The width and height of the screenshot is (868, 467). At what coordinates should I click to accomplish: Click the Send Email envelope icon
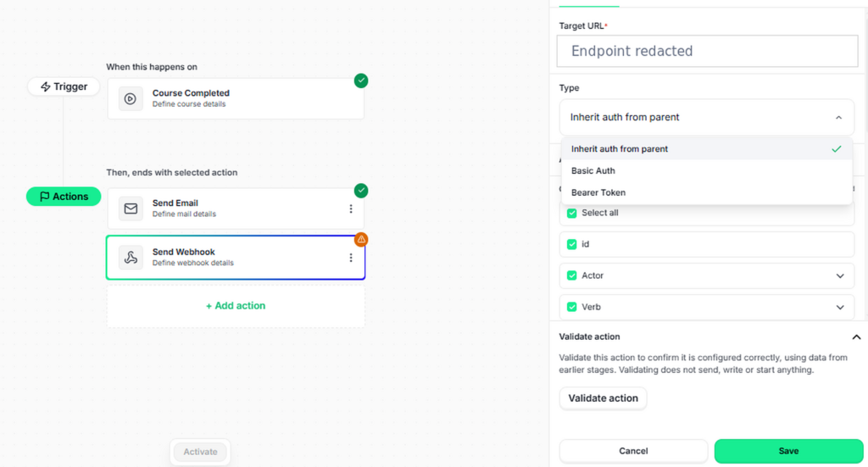(x=131, y=208)
